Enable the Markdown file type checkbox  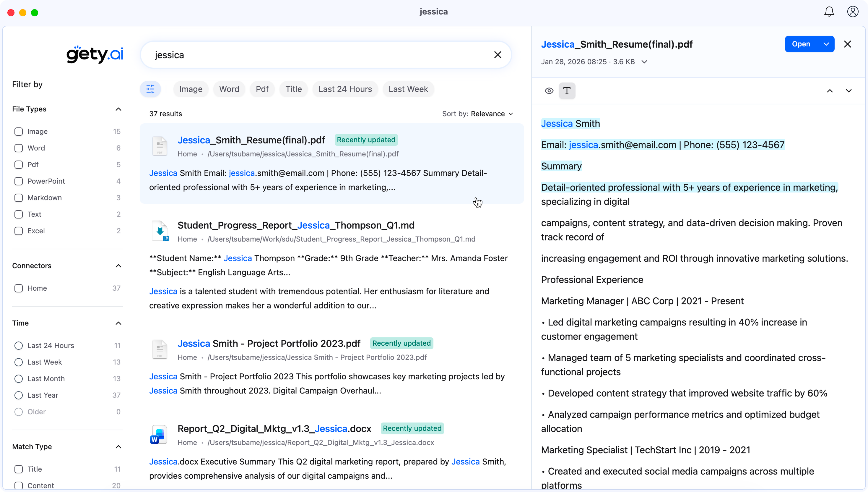click(19, 198)
